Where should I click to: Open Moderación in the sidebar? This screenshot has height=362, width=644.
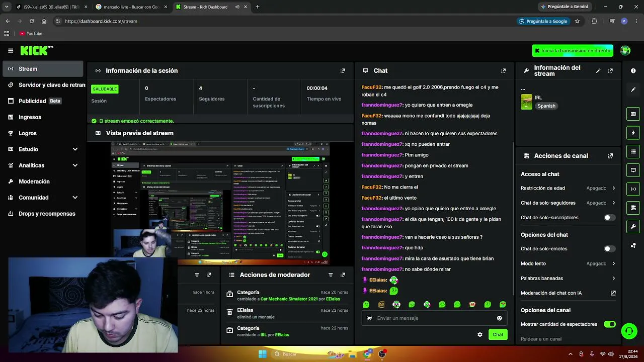point(43,182)
